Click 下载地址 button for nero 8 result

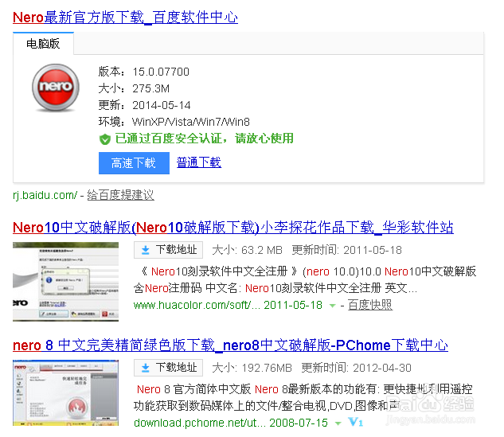point(169,368)
